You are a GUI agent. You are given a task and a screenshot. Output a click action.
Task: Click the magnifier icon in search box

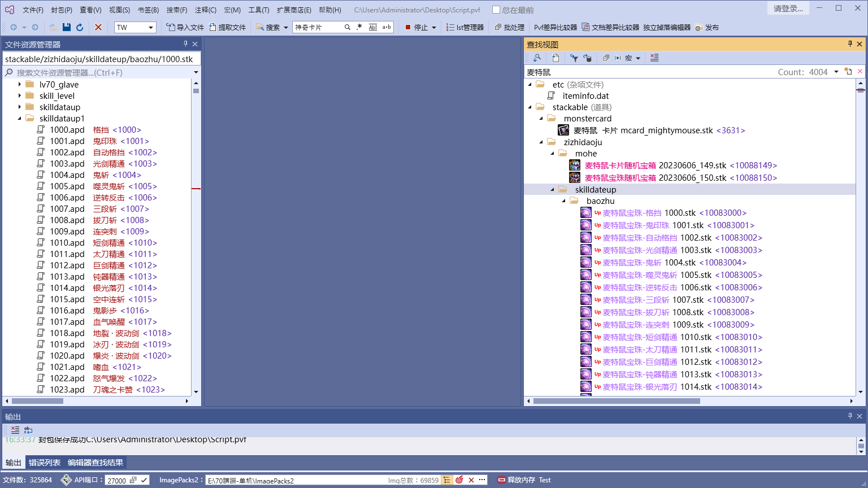[348, 27]
